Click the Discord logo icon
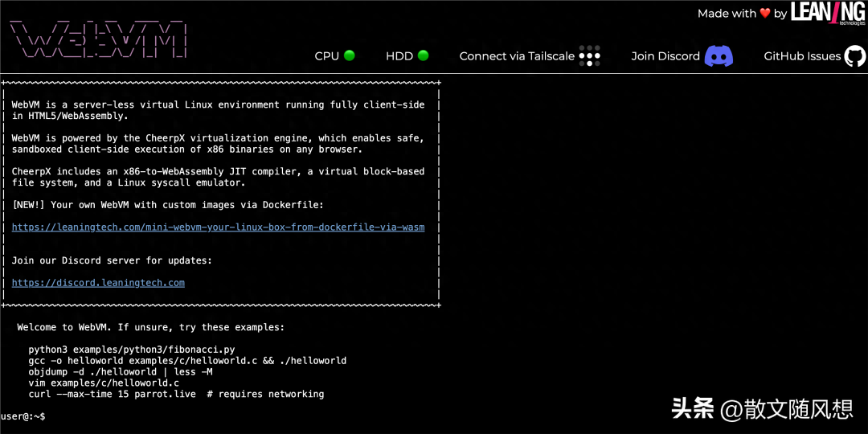 pos(719,56)
